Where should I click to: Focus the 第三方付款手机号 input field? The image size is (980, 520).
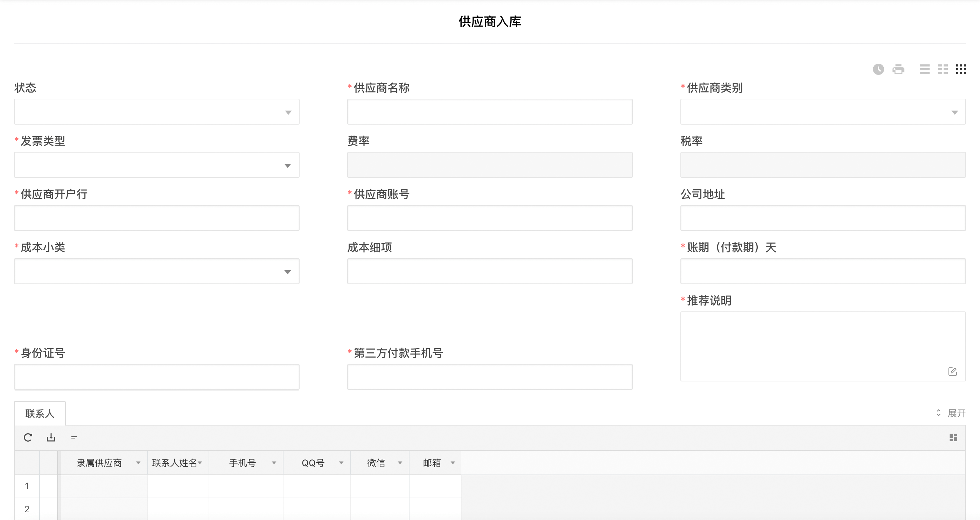point(490,377)
